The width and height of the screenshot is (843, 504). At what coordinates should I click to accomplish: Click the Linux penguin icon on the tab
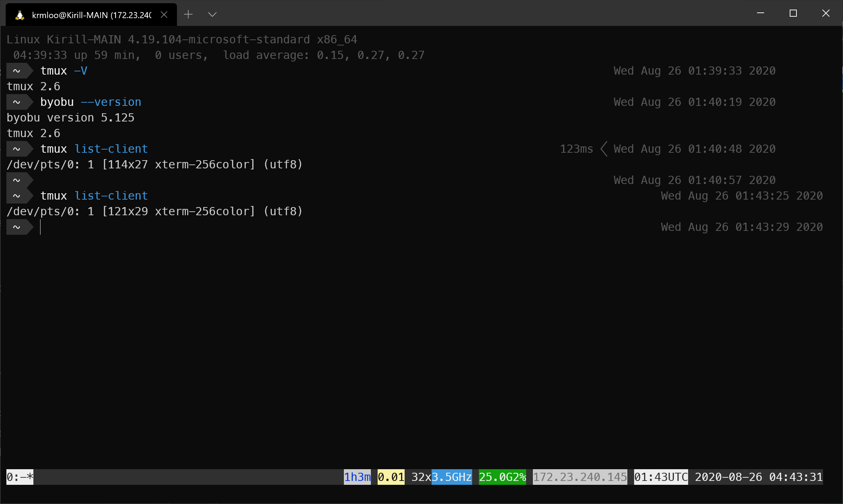point(20,15)
